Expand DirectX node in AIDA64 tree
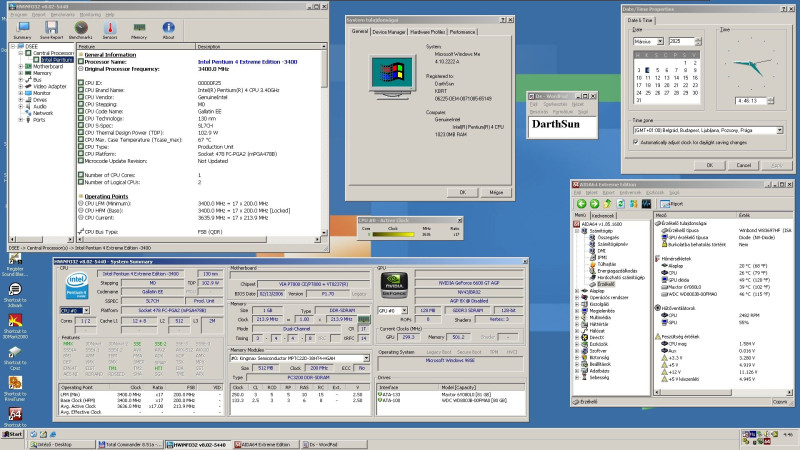Screen dimensions: 800x450 pyautogui.click(x=578, y=337)
